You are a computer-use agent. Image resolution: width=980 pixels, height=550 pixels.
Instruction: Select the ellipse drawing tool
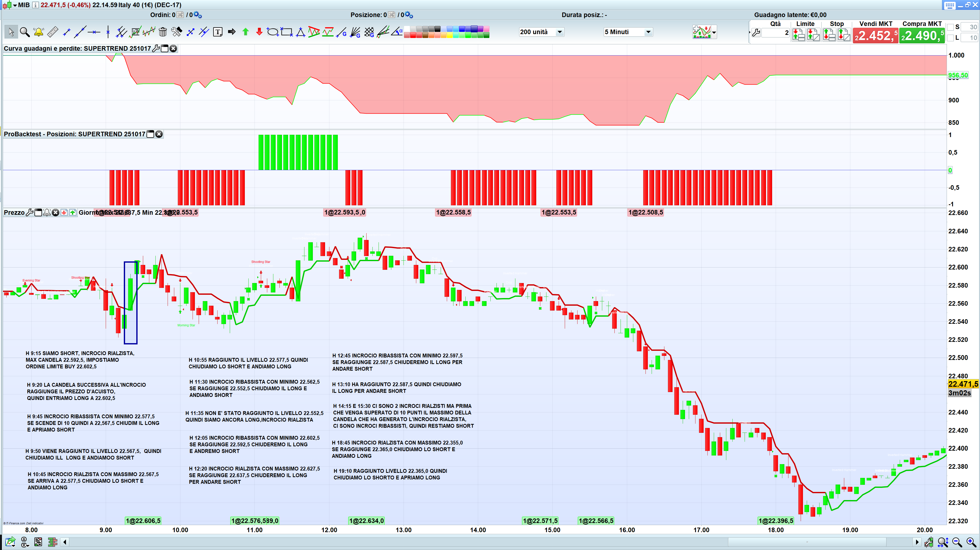(x=272, y=32)
